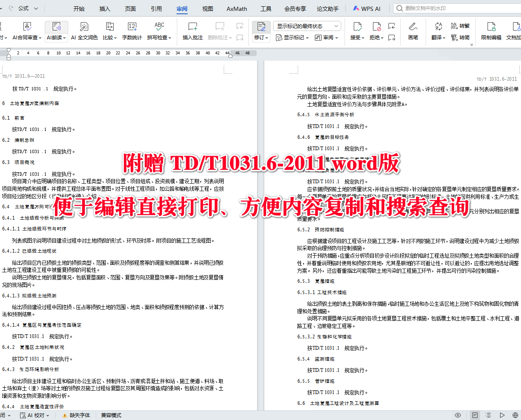Open the dialog launcher under 转简
The width and height of the screenshot is (521, 420).
pyautogui.click(x=471, y=44)
